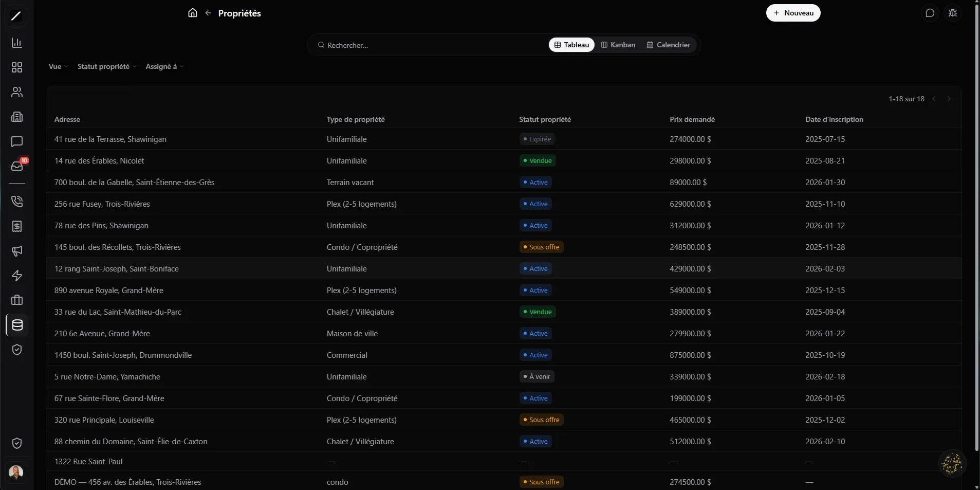Open 5 rue Notre-Dame, Yamachiche
Image resolution: width=980 pixels, height=490 pixels.
[x=504, y=376]
